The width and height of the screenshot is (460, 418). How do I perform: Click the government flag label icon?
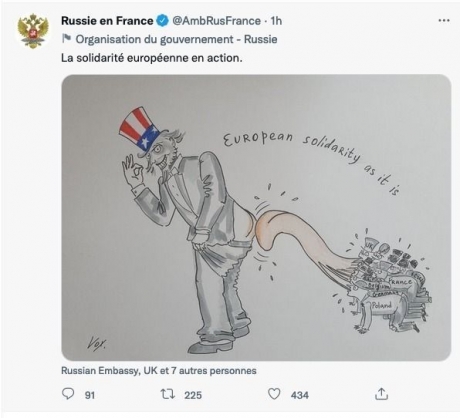tap(66, 39)
